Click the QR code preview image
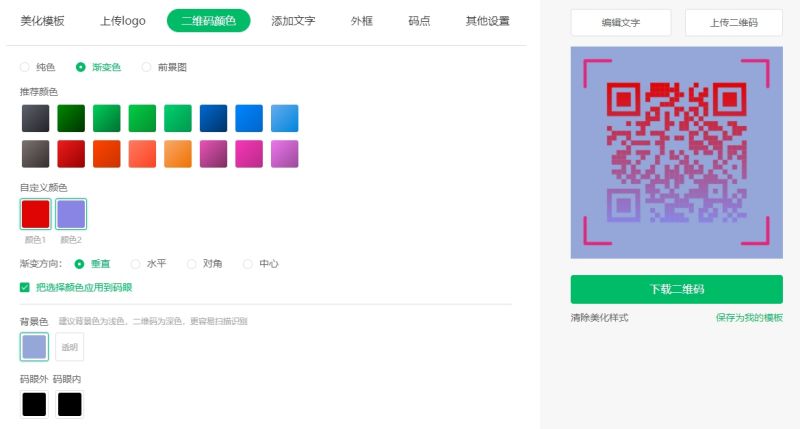Viewport: 800px width, 429px height. (x=677, y=152)
